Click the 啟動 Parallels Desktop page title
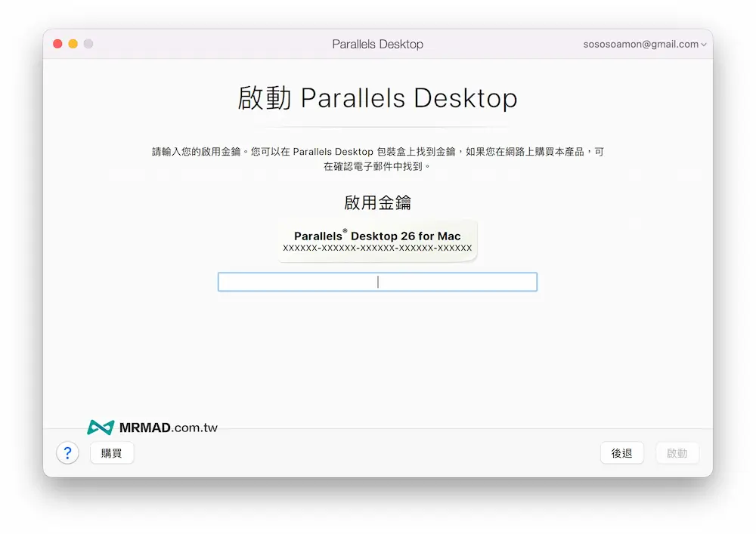The height and width of the screenshot is (534, 756). pos(377,97)
